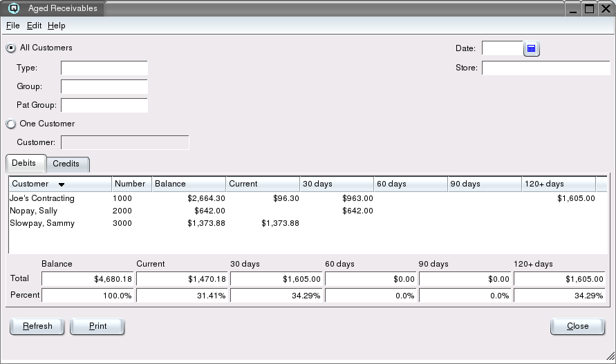Click into the Pat Group input field
The width and height of the screenshot is (616, 364).
point(104,105)
